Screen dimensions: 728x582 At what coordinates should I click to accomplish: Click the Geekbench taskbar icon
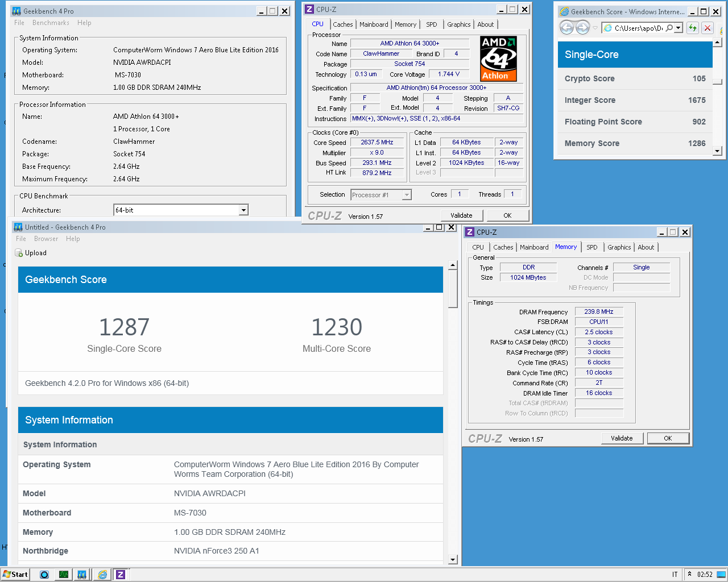tap(82, 575)
